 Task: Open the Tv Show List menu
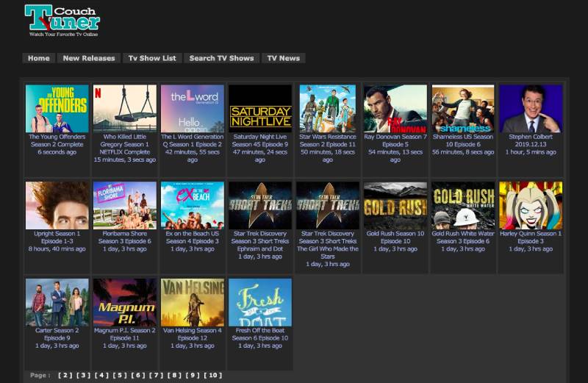coord(152,58)
